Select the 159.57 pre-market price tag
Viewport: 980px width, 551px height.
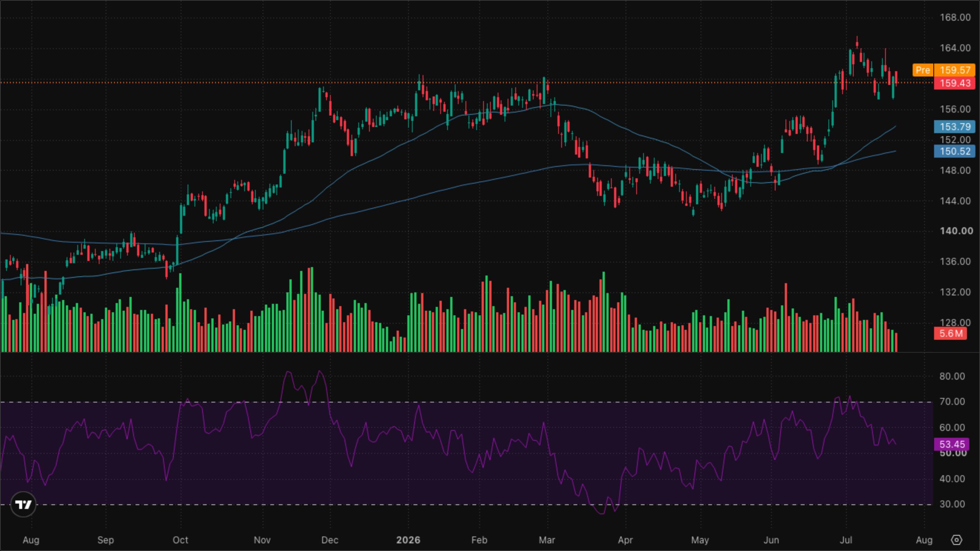(x=955, y=70)
